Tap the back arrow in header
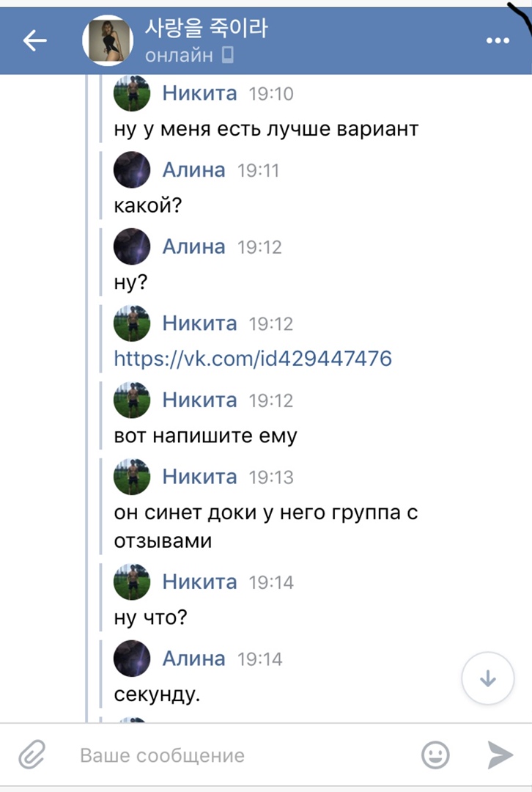The width and height of the screenshot is (532, 792). point(34,41)
